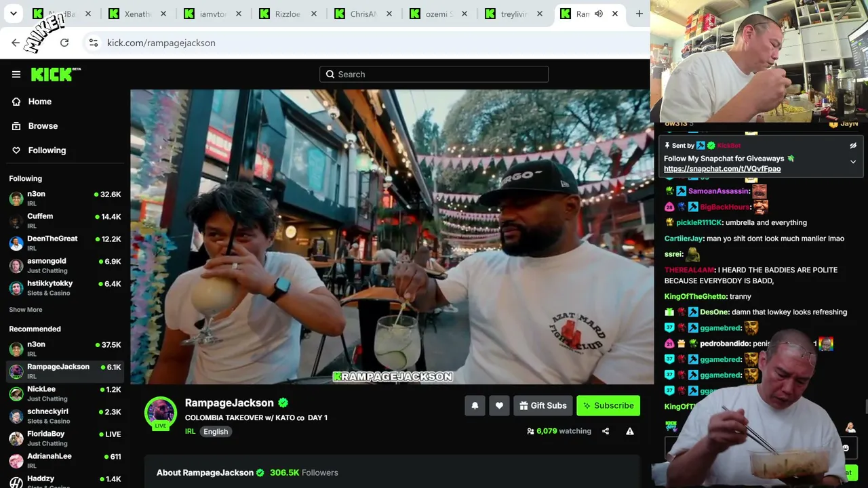This screenshot has width=868, height=488.
Task: Open n3on channel with 37.5K viewers
Action: click(65, 349)
